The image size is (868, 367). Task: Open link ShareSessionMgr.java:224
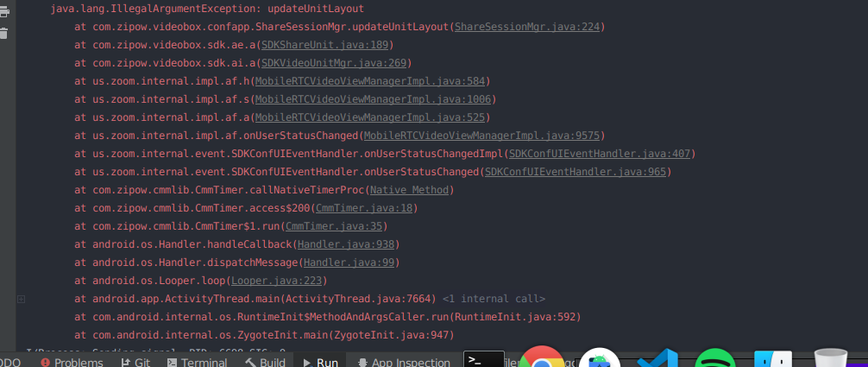(x=527, y=27)
